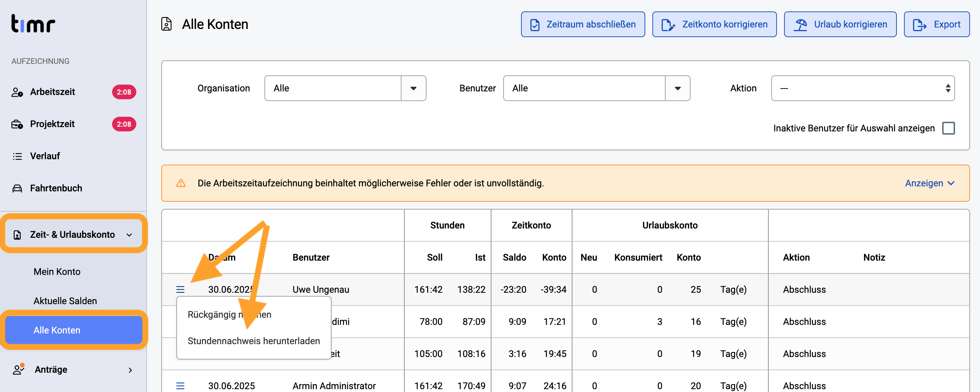Click Ist value 108:16
This screenshot has width=980, height=392.
(471, 354)
